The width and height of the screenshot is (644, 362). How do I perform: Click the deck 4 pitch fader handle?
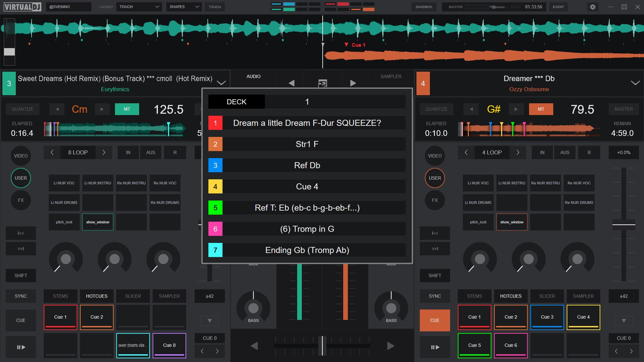tap(624, 224)
